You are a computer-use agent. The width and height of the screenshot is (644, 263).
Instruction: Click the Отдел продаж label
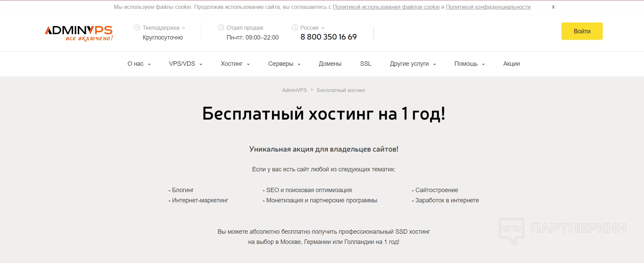(x=245, y=28)
